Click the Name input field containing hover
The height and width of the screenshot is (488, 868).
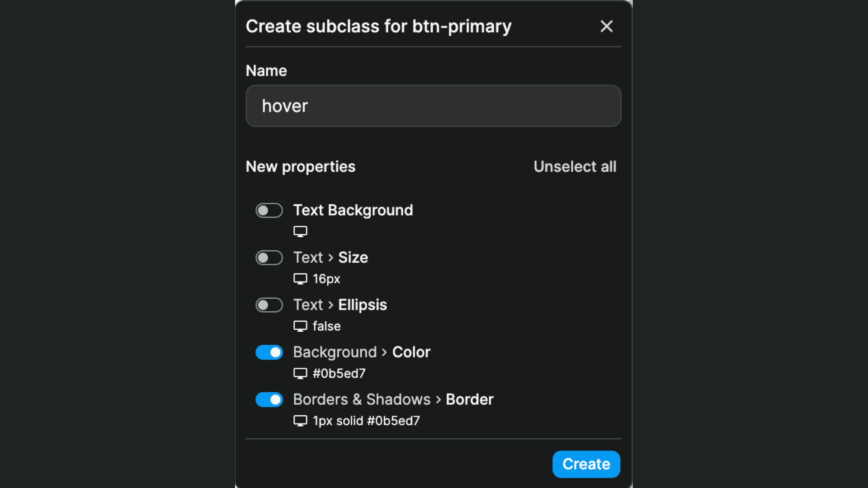coord(433,106)
